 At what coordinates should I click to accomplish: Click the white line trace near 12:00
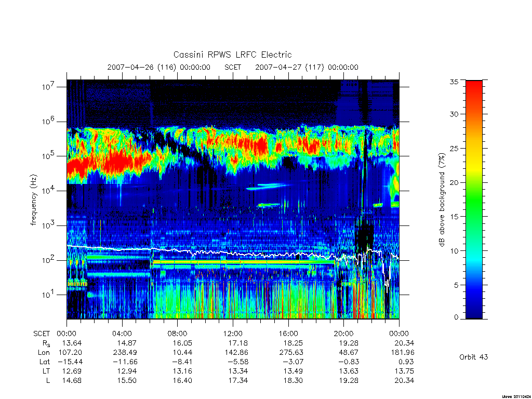[233, 254]
